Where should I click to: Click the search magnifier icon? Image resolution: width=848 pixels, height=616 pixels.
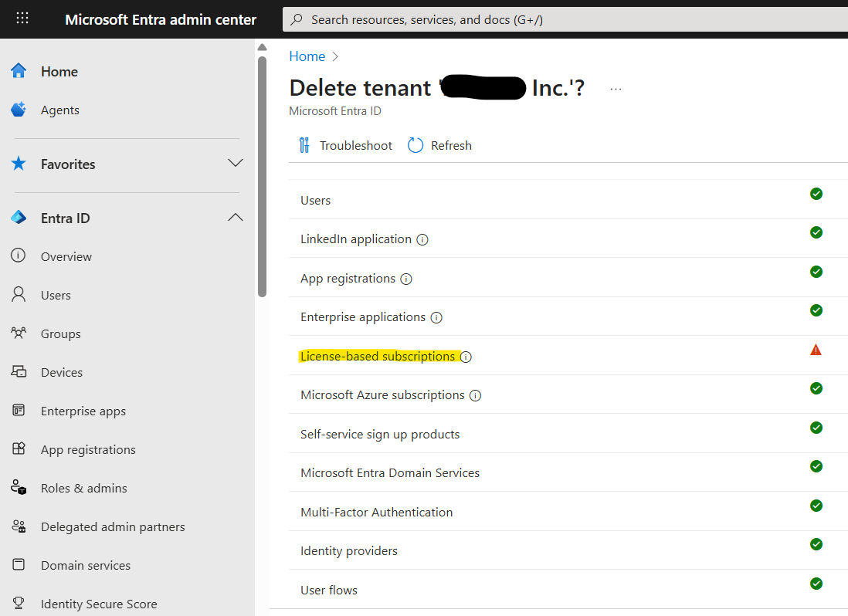tap(297, 20)
